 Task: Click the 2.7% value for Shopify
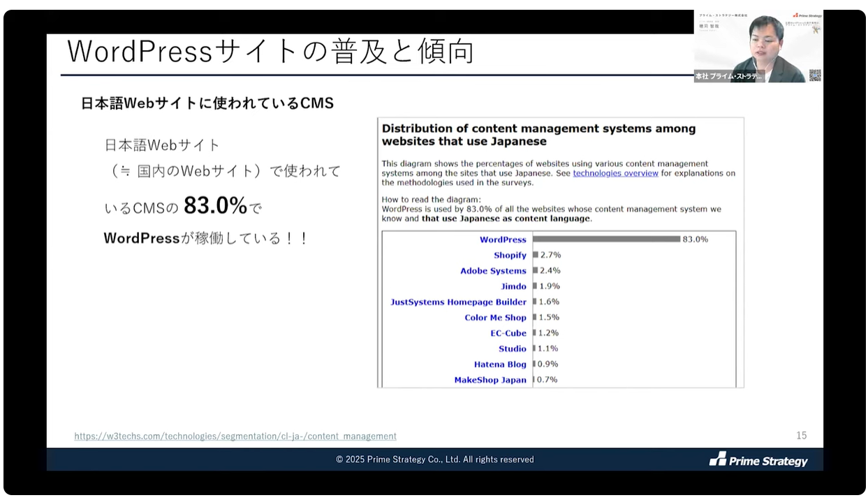(x=550, y=256)
